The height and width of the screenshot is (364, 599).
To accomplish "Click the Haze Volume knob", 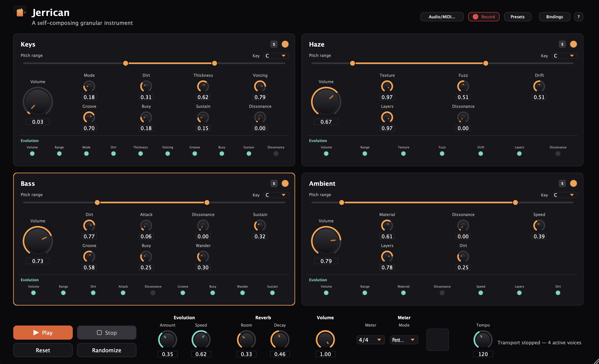I will 326,101.
